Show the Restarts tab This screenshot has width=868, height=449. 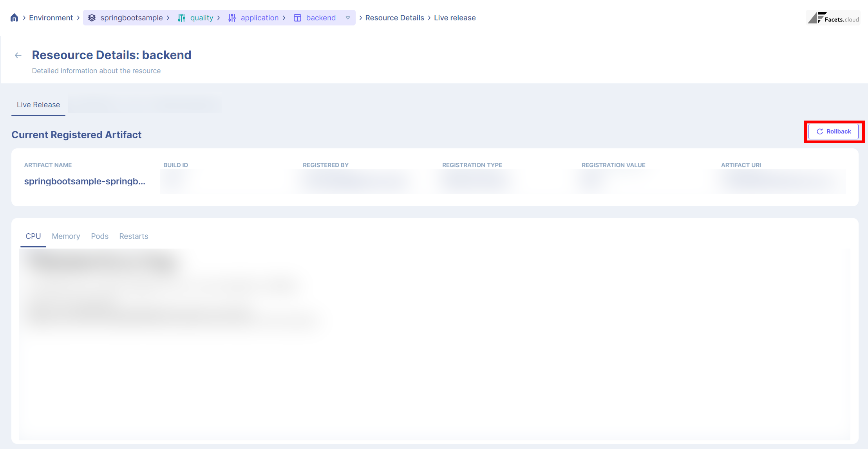pyautogui.click(x=134, y=236)
